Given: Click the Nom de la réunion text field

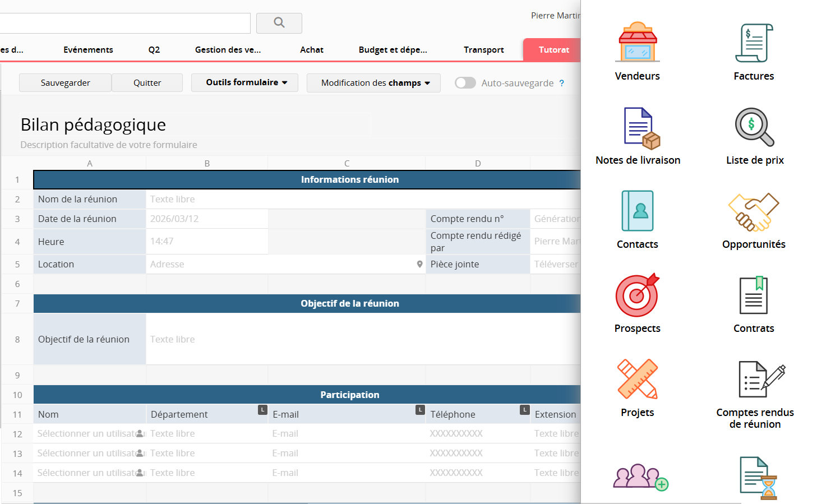Looking at the screenshot, I should pyautogui.click(x=359, y=199).
